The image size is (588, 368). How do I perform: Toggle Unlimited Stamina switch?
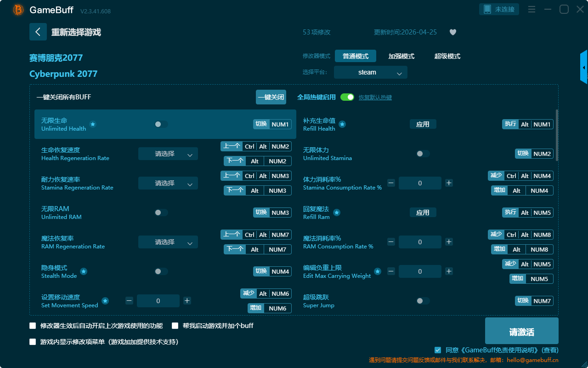pyautogui.click(x=423, y=154)
